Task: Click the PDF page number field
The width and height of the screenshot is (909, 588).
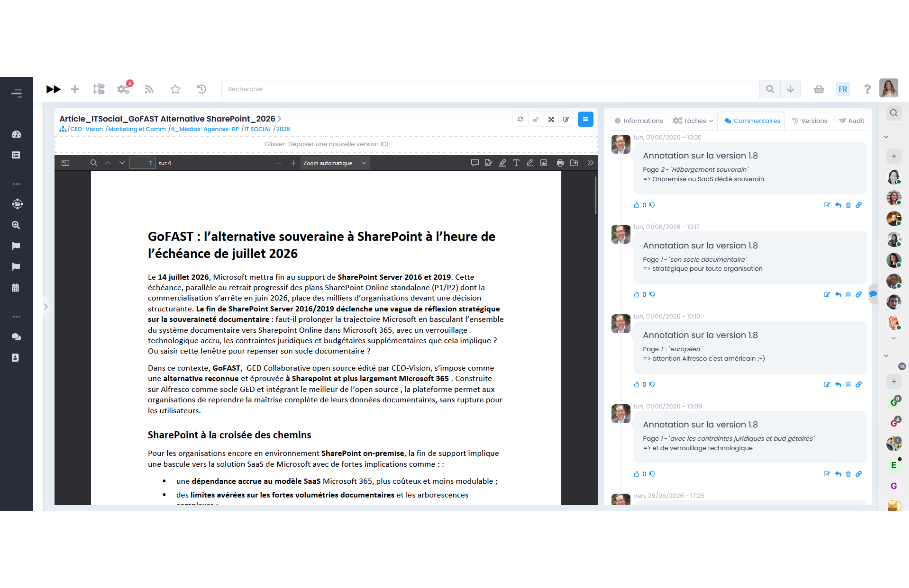Action: (x=143, y=163)
